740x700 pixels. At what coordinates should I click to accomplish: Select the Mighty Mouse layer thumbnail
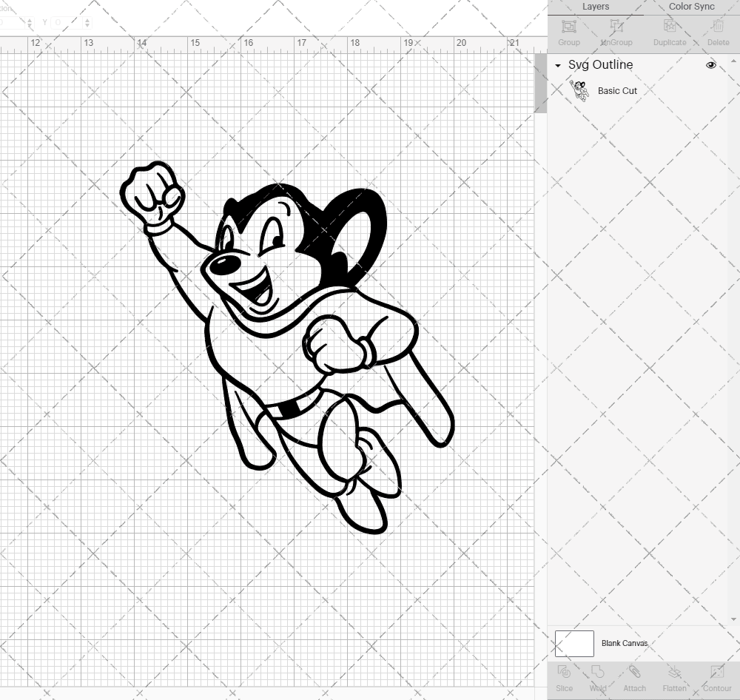pos(580,89)
